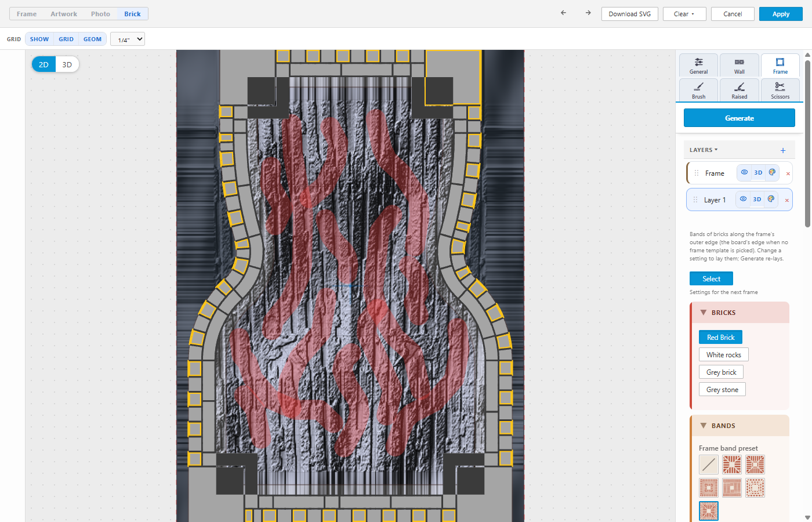Viewport: 812px width, 522px height.
Task: Undo with the left arrow
Action: tap(563, 13)
